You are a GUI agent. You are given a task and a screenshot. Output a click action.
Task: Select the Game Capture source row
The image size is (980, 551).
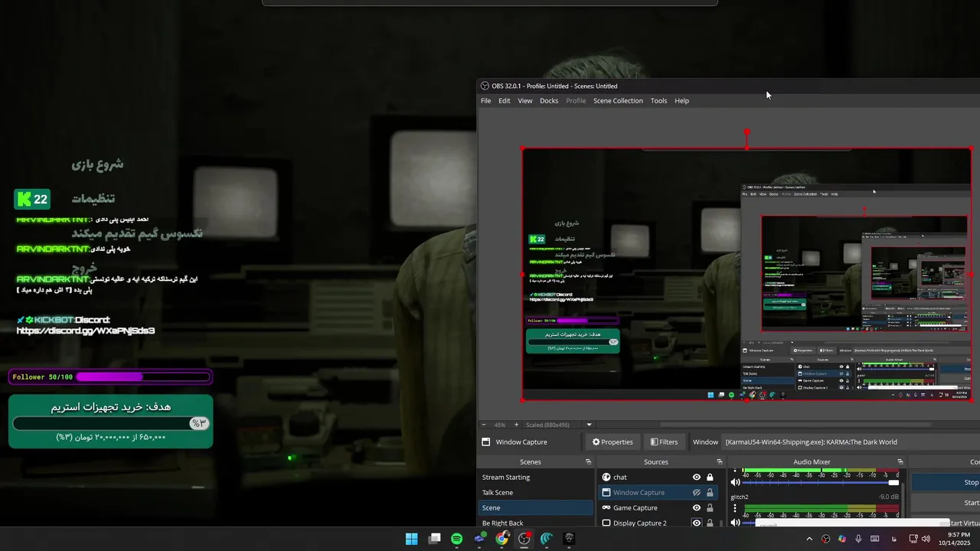pos(658,508)
